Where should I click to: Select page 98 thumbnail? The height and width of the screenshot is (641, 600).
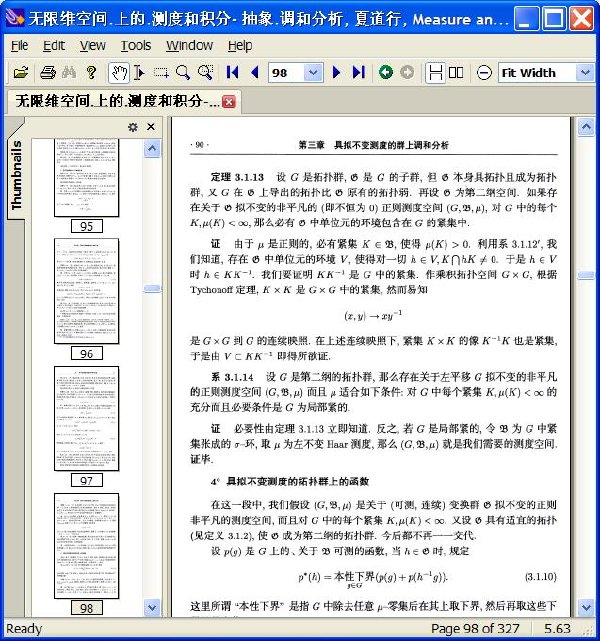[87, 546]
